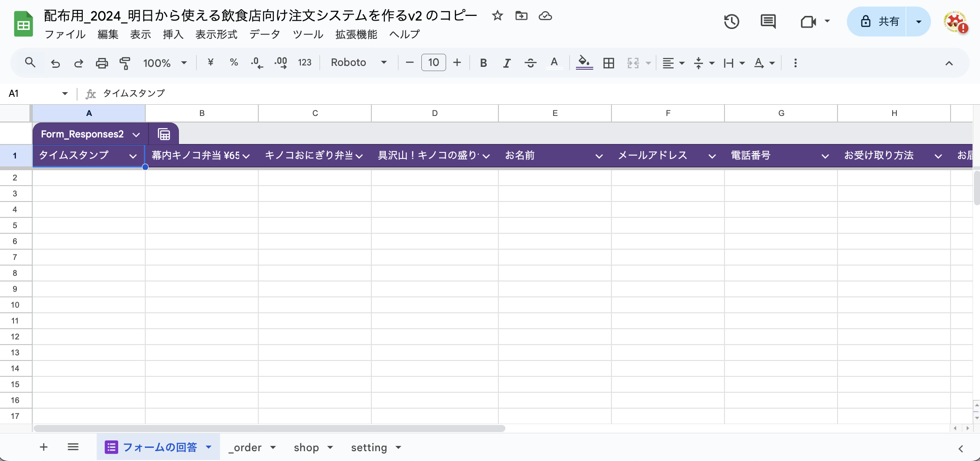The image size is (980, 461).
Task: Search the menus with magnifier icon
Action: [x=30, y=63]
